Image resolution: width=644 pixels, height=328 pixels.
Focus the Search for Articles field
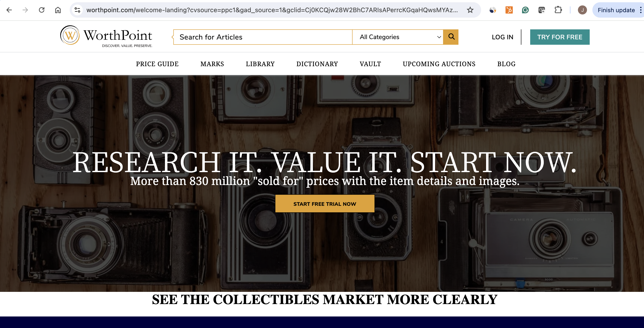263,37
